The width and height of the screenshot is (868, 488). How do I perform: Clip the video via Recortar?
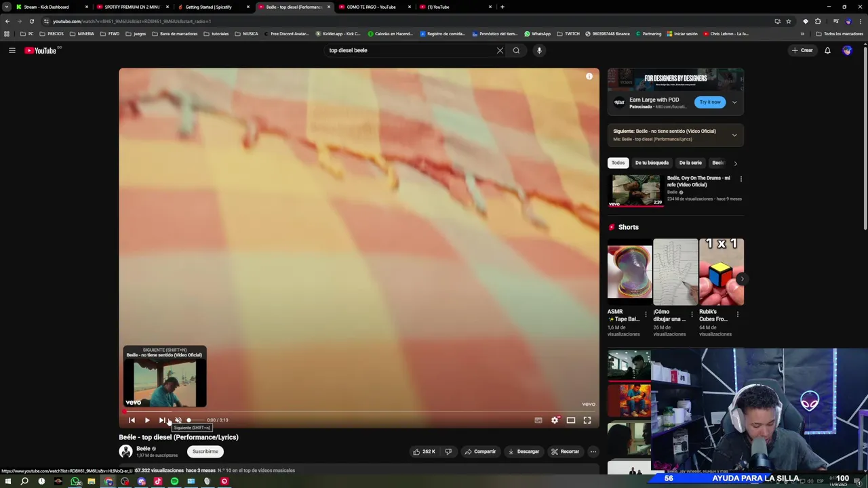coord(565,451)
